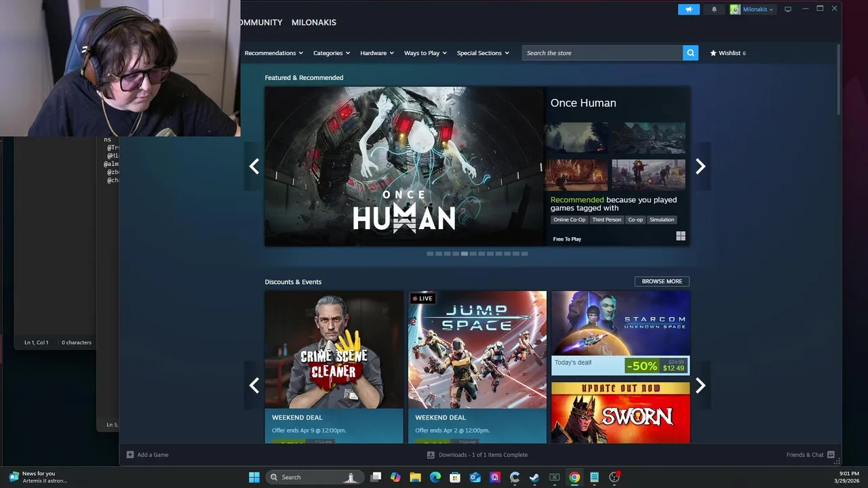Select the last carousel page indicator
868x488 pixels.
pyautogui.click(x=524, y=253)
